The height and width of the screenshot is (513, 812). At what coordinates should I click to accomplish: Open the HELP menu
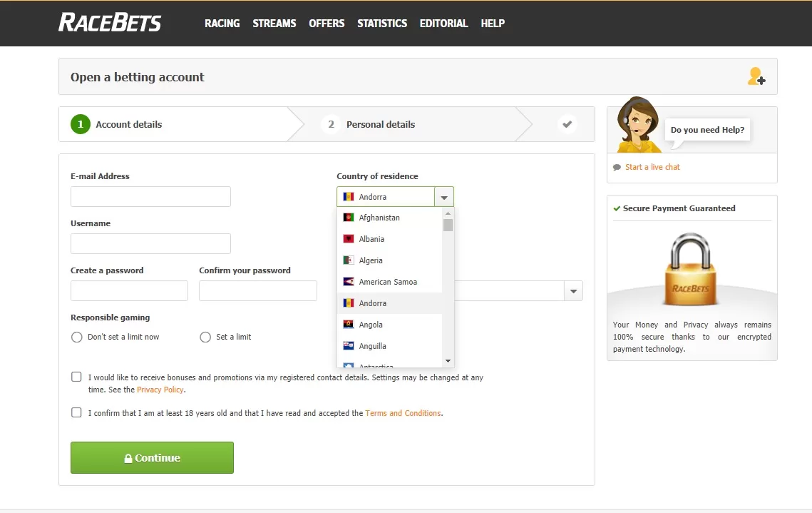tap(493, 24)
